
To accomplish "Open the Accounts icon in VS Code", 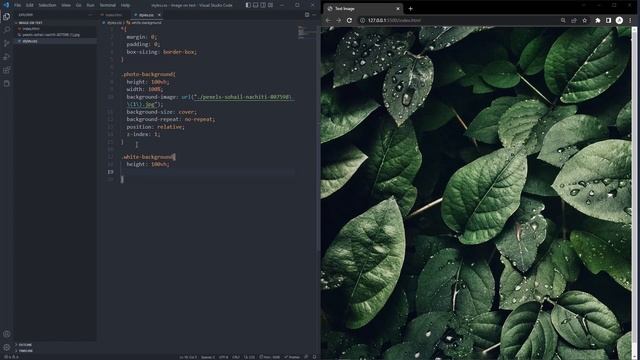I will point(7,334).
